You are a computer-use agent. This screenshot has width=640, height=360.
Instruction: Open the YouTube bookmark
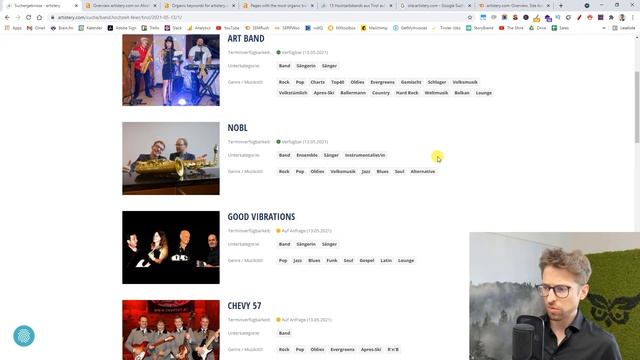[228, 28]
